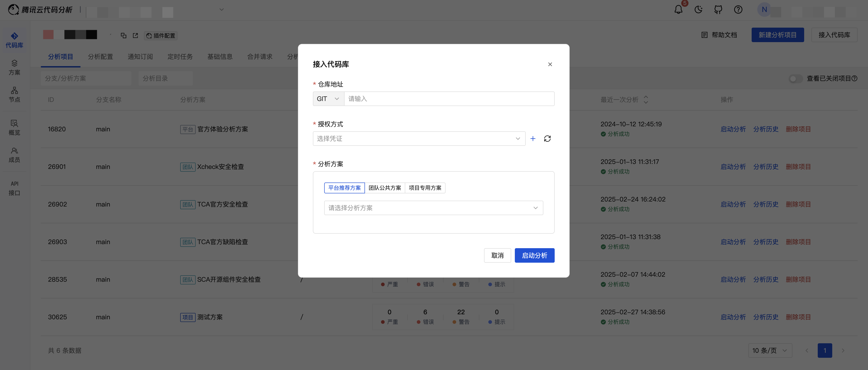Click 分析历史 for project 26901
868x370 pixels.
tap(766, 166)
